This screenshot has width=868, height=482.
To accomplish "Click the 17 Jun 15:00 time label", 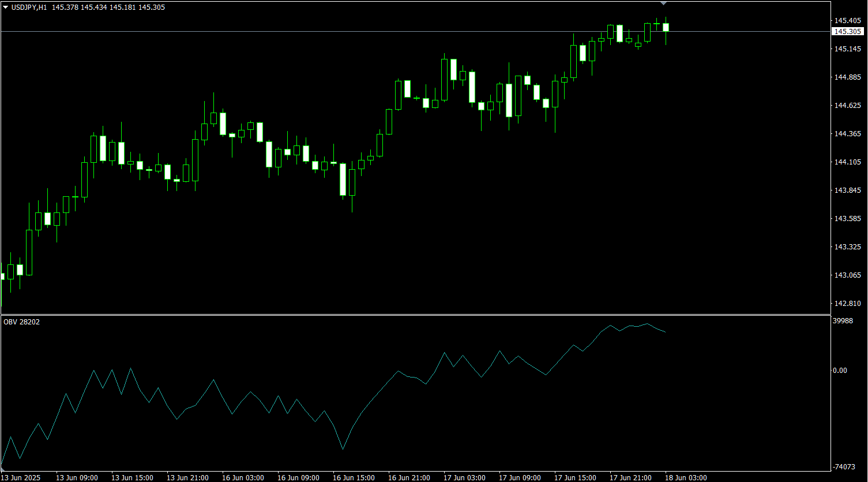I will click(575, 478).
